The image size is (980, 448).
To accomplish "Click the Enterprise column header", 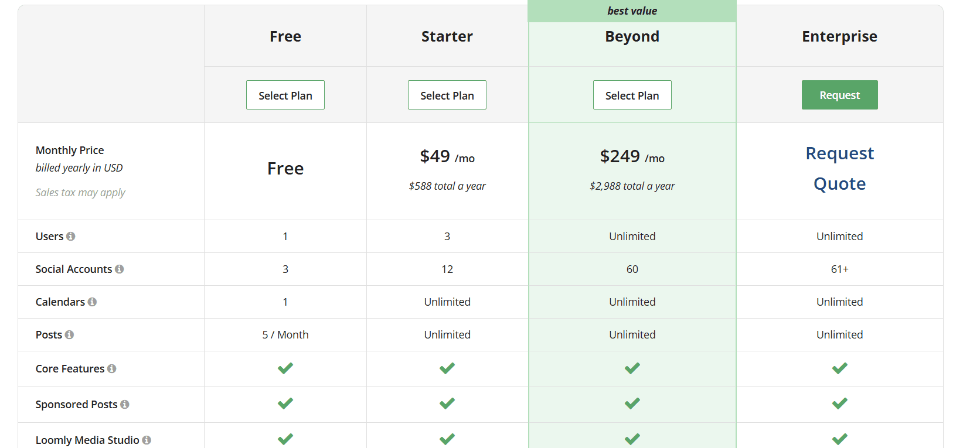I will pyautogui.click(x=839, y=36).
